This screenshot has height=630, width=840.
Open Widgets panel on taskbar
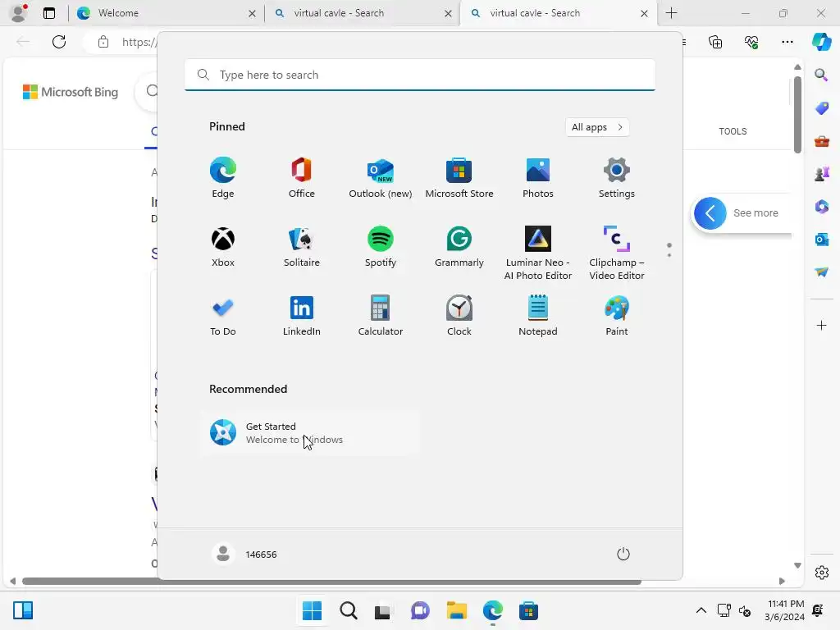[x=22, y=610]
